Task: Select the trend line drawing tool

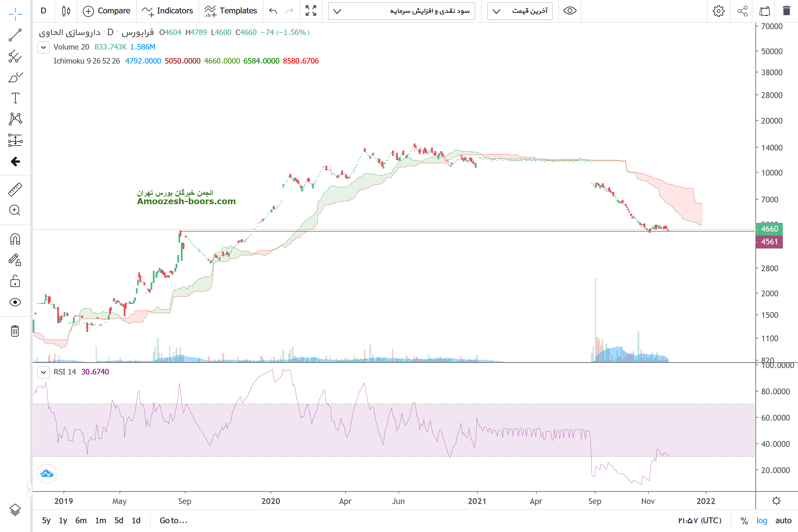Action: (15, 35)
